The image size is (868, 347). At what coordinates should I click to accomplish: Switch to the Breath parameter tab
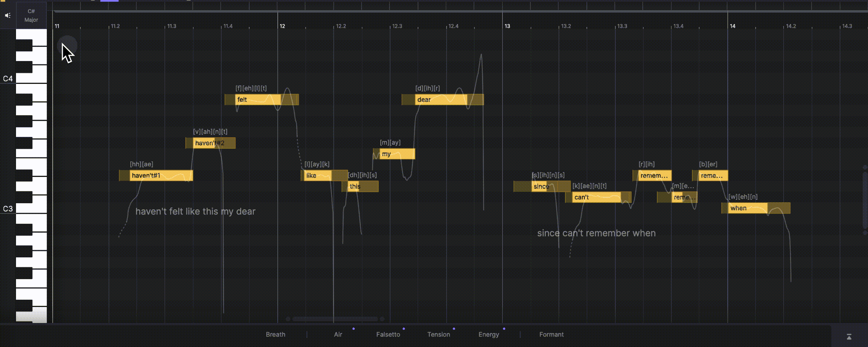pos(275,334)
